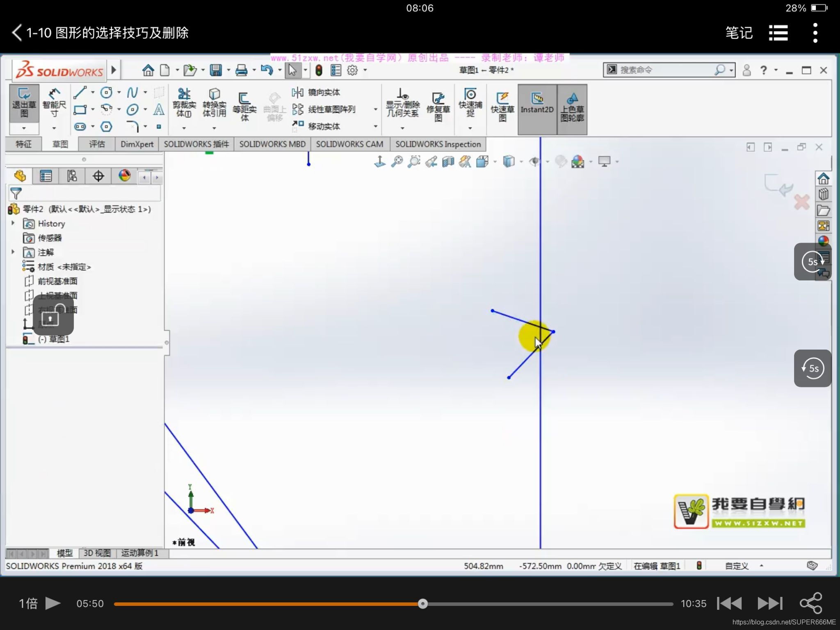Expand the History tree node
The image size is (840, 630).
tap(13, 223)
